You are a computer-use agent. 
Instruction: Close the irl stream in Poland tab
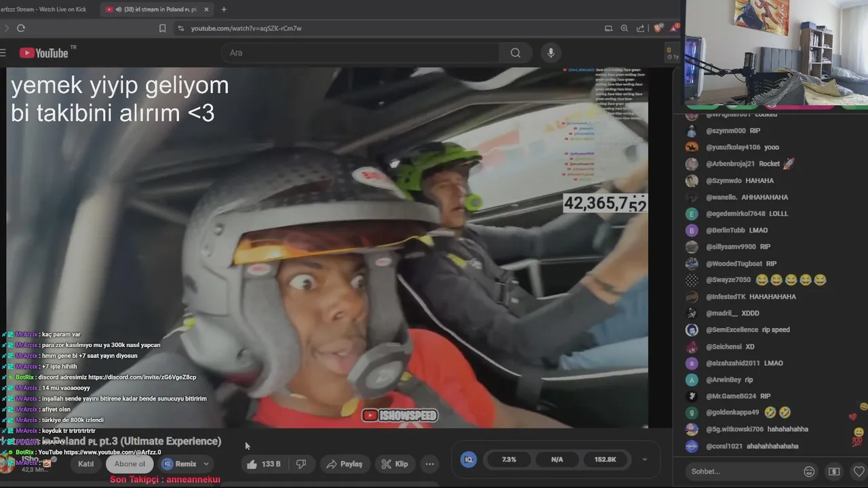(x=206, y=9)
